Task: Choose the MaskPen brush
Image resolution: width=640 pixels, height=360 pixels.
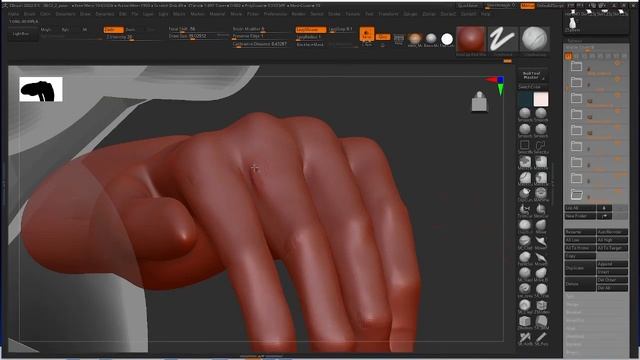Action: point(525,162)
